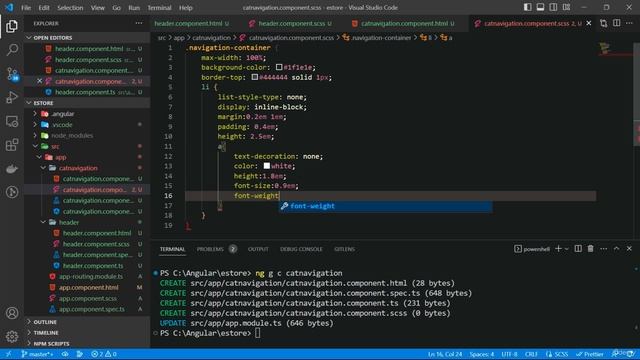The image size is (640, 360).
Task: Open Explorer views and more actions ellipsis
Action: click(x=139, y=23)
